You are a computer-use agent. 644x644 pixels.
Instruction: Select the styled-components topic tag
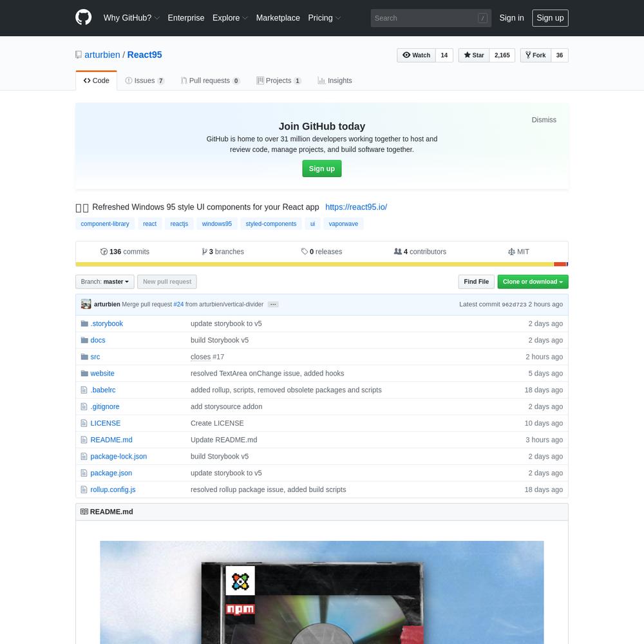tap(271, 224)
